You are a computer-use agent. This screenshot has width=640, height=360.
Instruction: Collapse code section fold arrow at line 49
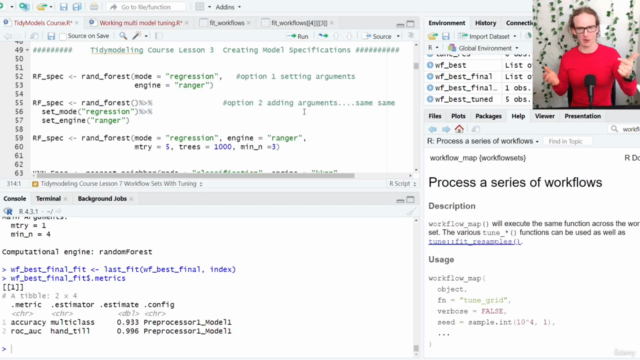pyautogui.click(x=27, y=50)
